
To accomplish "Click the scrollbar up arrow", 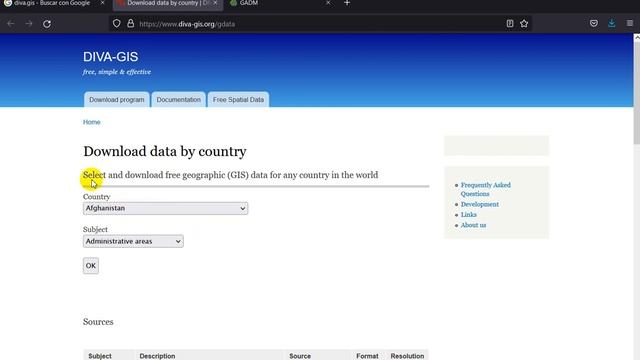I will [x=636, y=37].
